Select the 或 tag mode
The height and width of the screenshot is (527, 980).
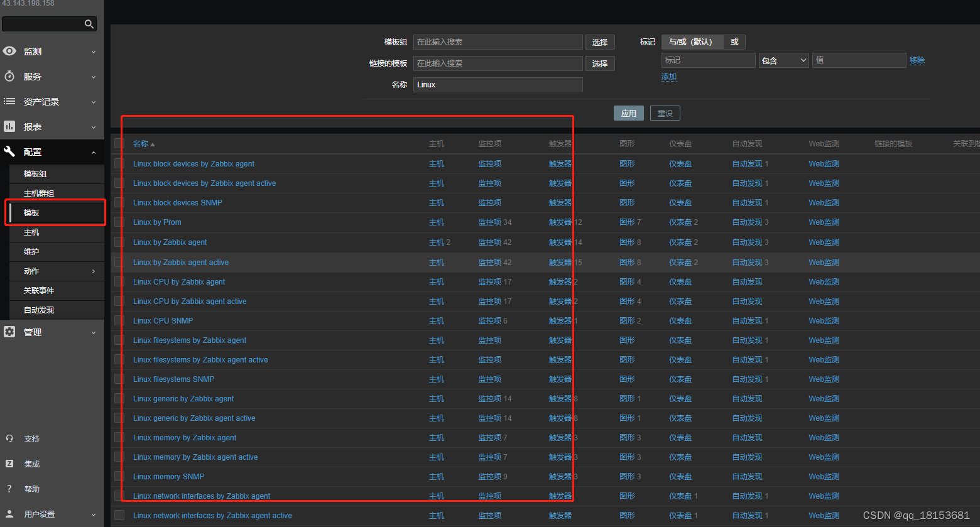(734, 42)
